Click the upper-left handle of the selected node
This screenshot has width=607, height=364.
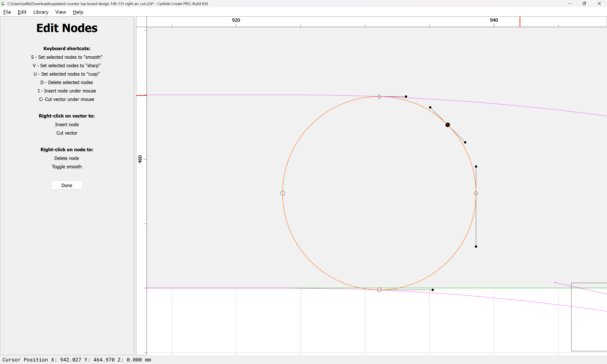click(430, 107)
